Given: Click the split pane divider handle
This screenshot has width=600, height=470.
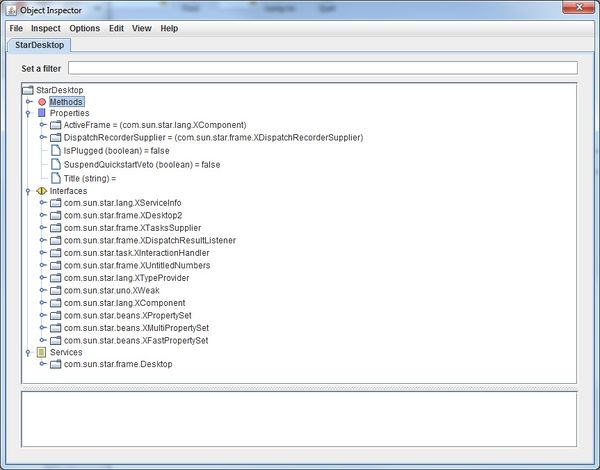Looking at the screenshot, I should click(x=299, y=387).
